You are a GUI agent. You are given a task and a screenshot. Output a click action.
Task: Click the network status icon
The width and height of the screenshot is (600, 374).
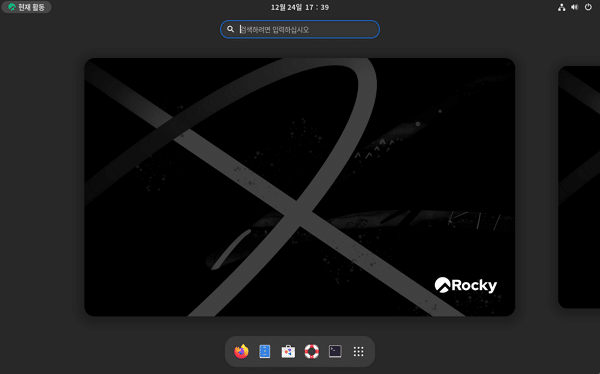coord(561,7)
